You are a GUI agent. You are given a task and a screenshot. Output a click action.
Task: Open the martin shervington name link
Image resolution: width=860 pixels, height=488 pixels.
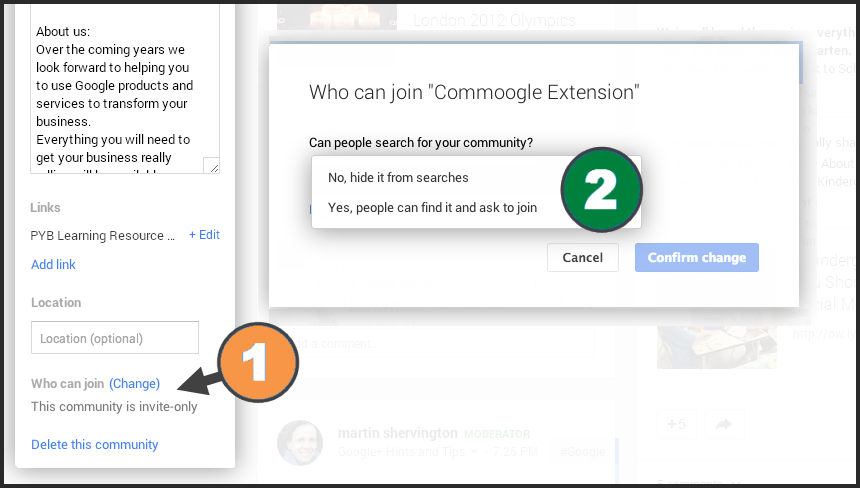pos(397,433)
